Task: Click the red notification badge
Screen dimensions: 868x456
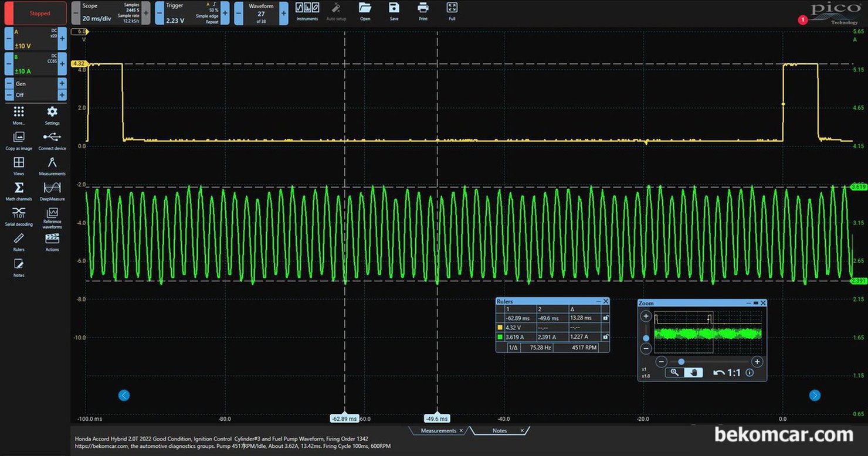Action: [x=803, y=20]
